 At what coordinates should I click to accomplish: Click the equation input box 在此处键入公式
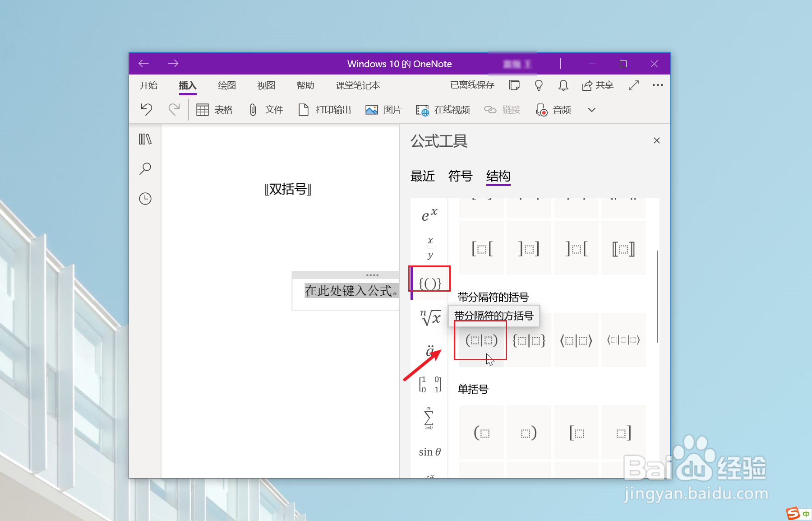click(351, 291)
